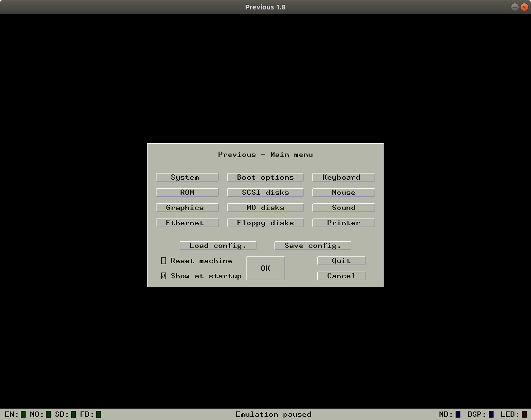Open the Boot options dialog
531x420 pixels.
point(265,177)
